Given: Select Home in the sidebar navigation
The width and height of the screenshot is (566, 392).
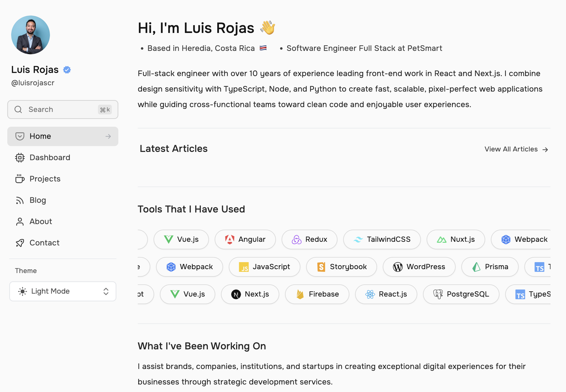Looking at the screenshot, I should click(x=63, y=136).
